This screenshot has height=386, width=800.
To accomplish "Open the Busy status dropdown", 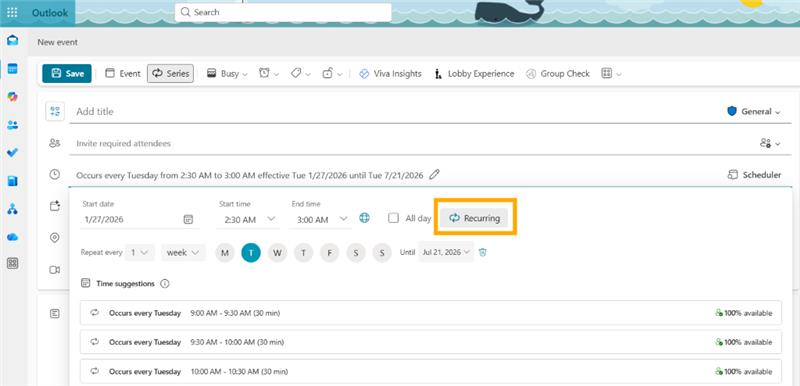I will tap(227, 73).
